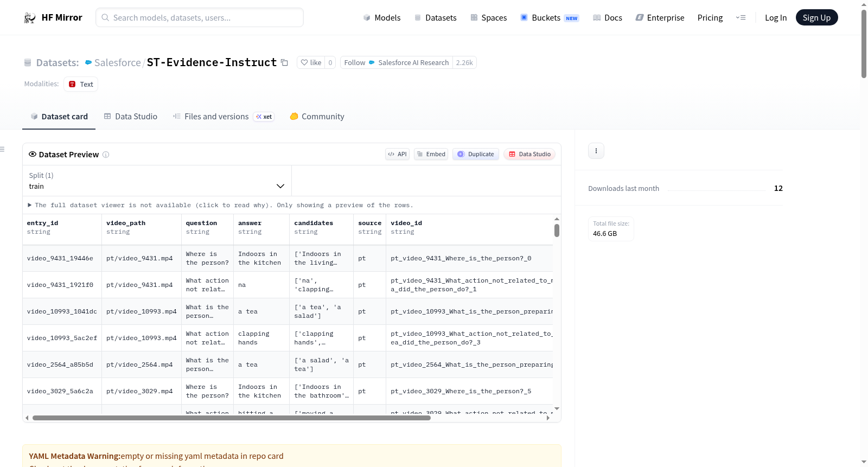Click the Log In link
Screen dimensions: 868x467
tap(776, 18)
